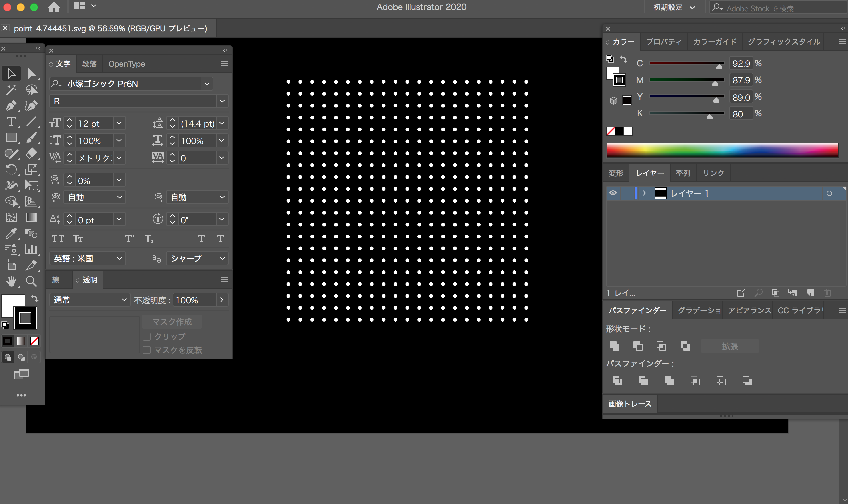Image resolution: width=848 pixels, height=504 pixels.
Task: Select the Lasso tool
Action: coord(31,90)
